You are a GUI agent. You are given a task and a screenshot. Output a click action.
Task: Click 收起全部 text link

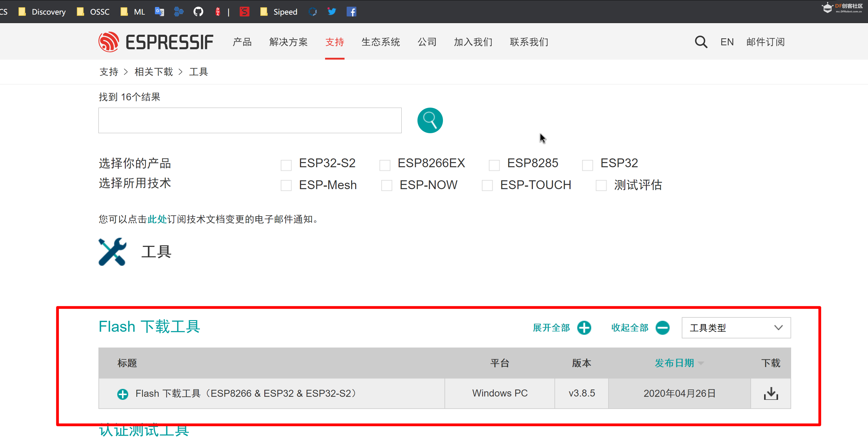(630, 328)
